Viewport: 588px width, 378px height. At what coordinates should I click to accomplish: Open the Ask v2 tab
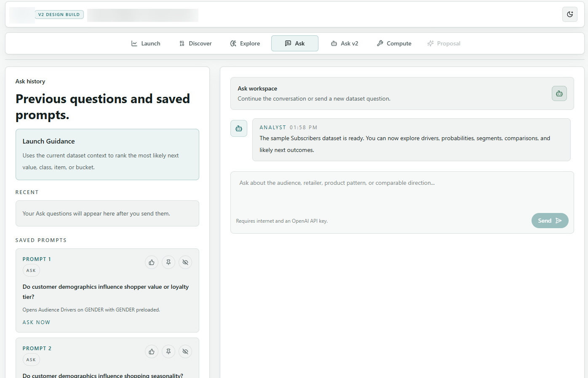(x=345, y=43)
